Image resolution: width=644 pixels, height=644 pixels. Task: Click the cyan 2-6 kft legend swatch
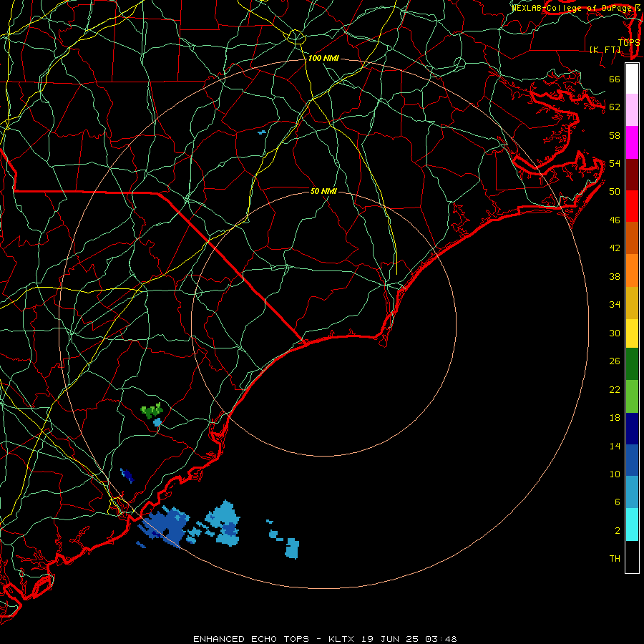632,525
